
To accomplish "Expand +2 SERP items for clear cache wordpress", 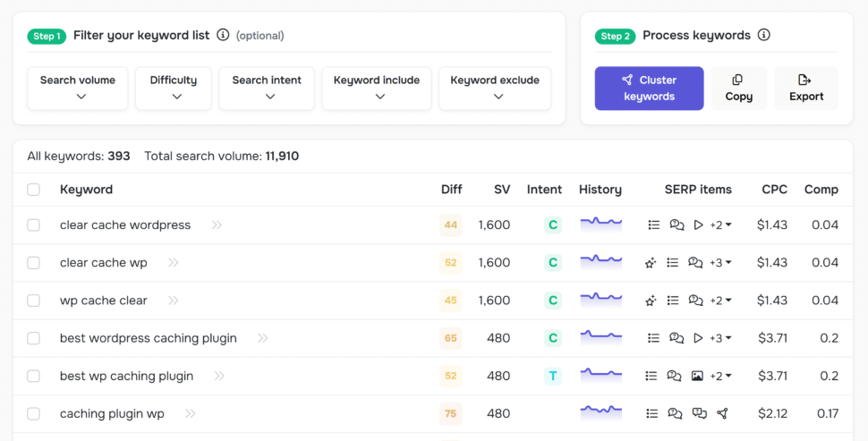I will click(720, 225).
